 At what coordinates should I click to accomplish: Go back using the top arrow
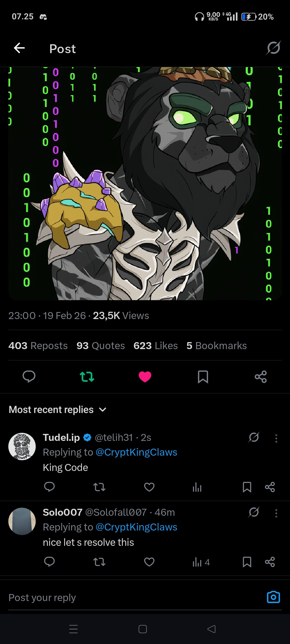[19, 48]
